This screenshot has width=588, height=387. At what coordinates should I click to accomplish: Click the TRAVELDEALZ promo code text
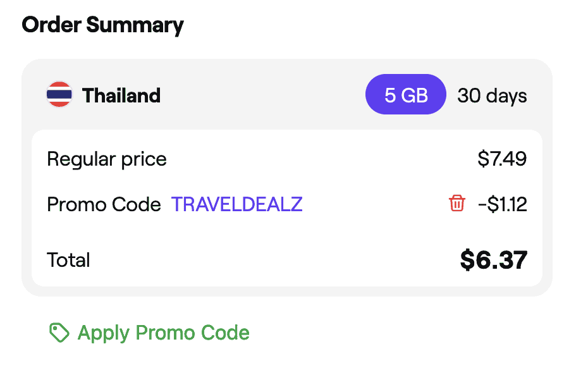coord(237,205)
